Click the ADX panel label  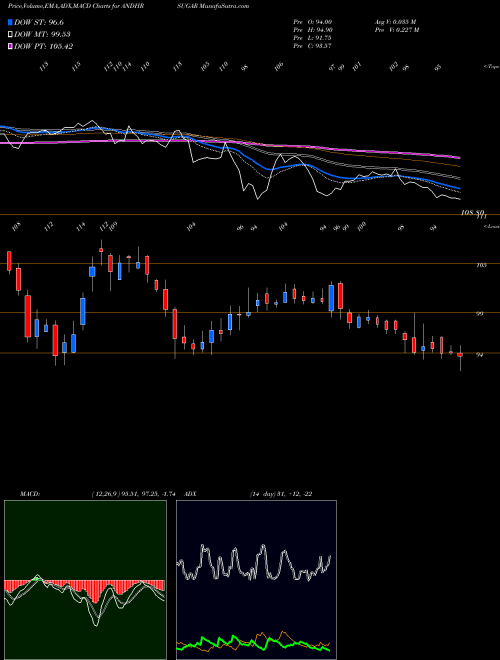click(190, 493)
